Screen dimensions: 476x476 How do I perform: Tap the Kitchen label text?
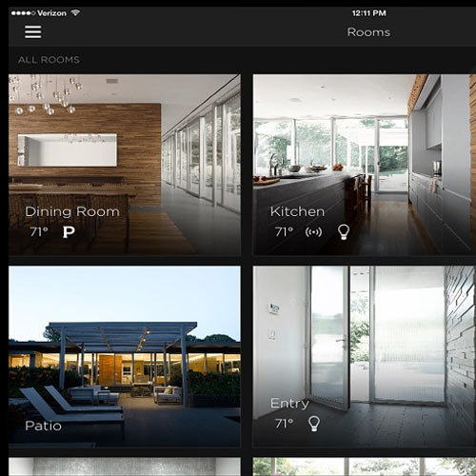pyautogui.click(x=297, y=211)
